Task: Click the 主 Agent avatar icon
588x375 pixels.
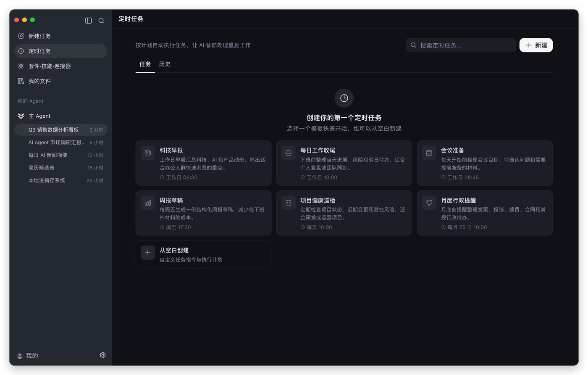Action: pos(21,116)
